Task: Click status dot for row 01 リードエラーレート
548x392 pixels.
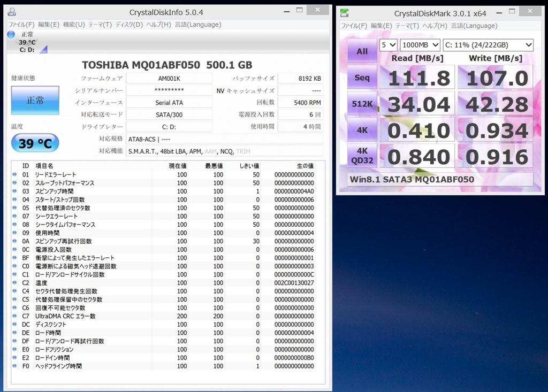Action: click(14, 174)
